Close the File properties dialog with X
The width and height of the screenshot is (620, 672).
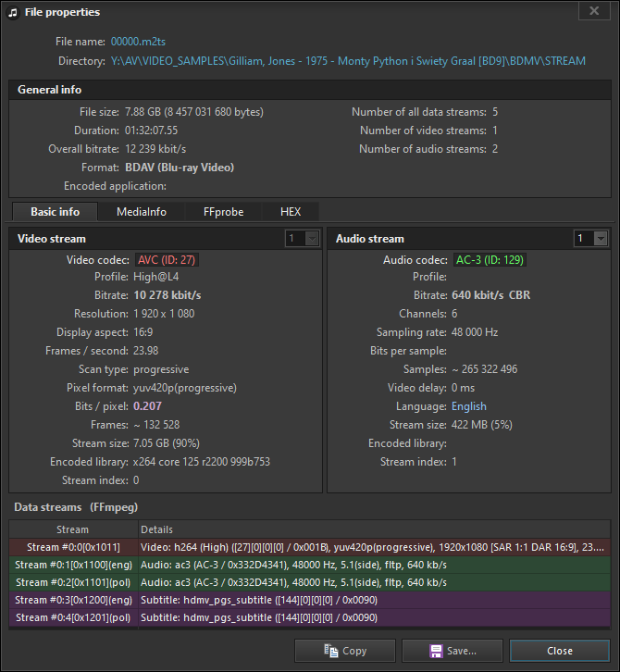point(593,11)
